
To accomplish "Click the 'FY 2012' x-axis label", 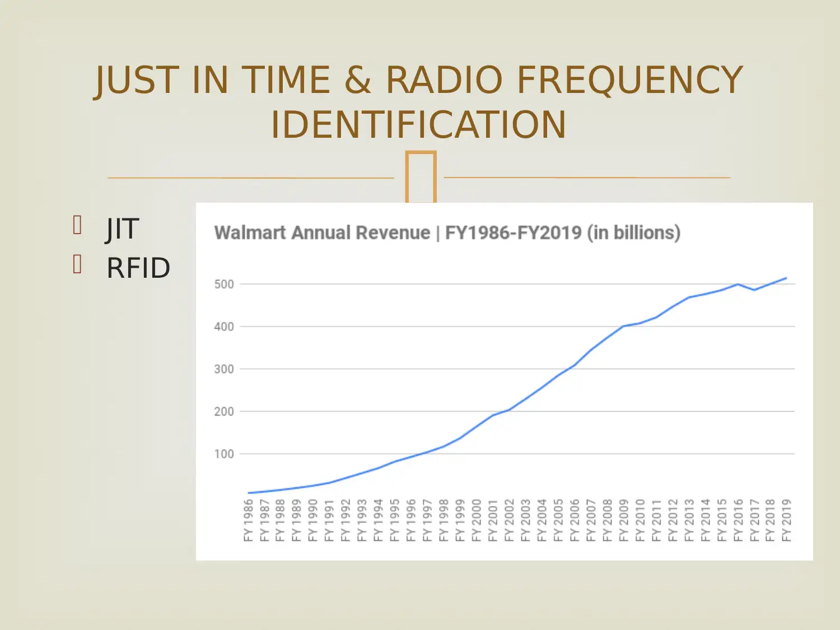I will (673, 520).
